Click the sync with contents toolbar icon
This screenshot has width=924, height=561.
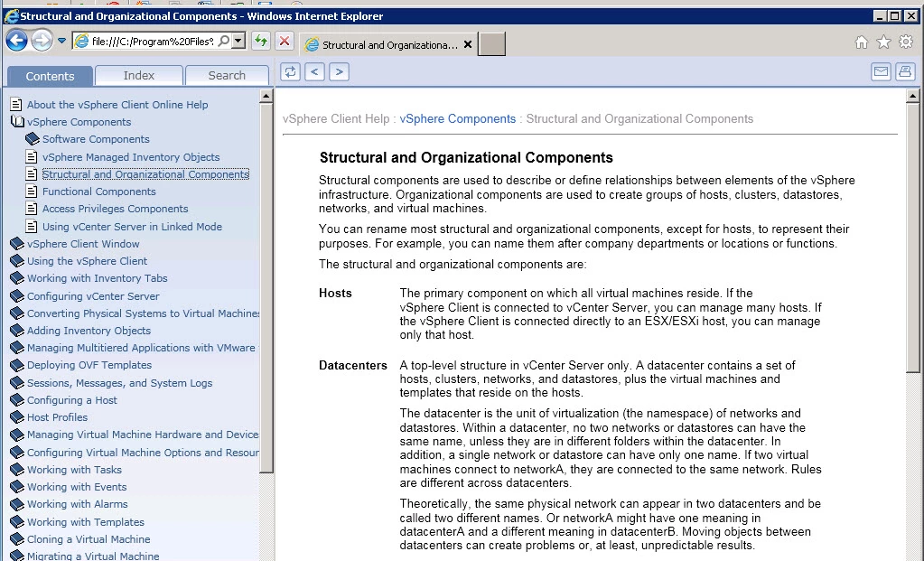(x=291, y=72)
